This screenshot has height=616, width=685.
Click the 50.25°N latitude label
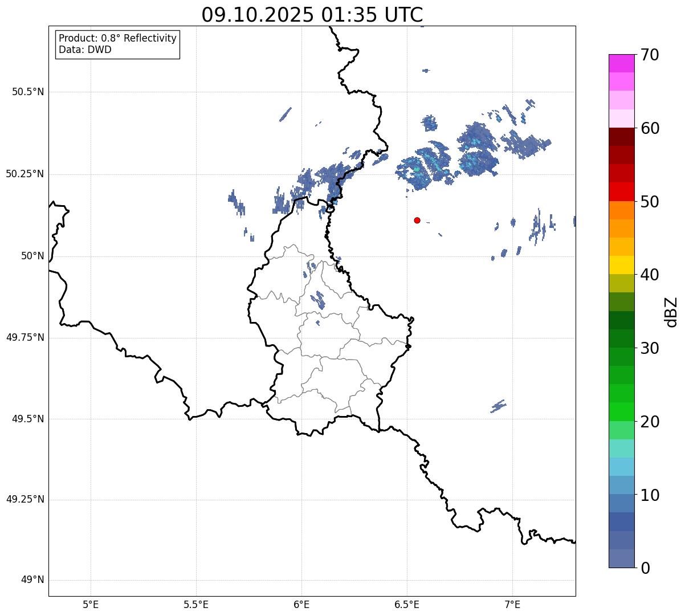point(25,174)
